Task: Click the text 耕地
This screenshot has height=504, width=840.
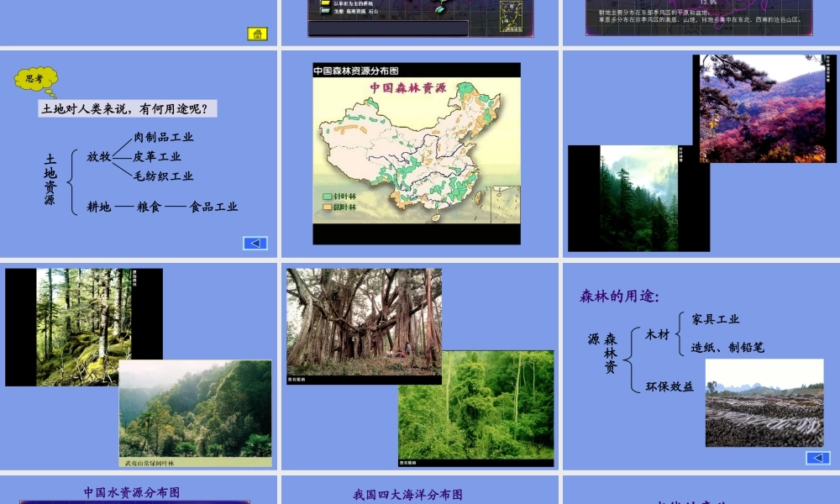Action: [x=99, y=207]
